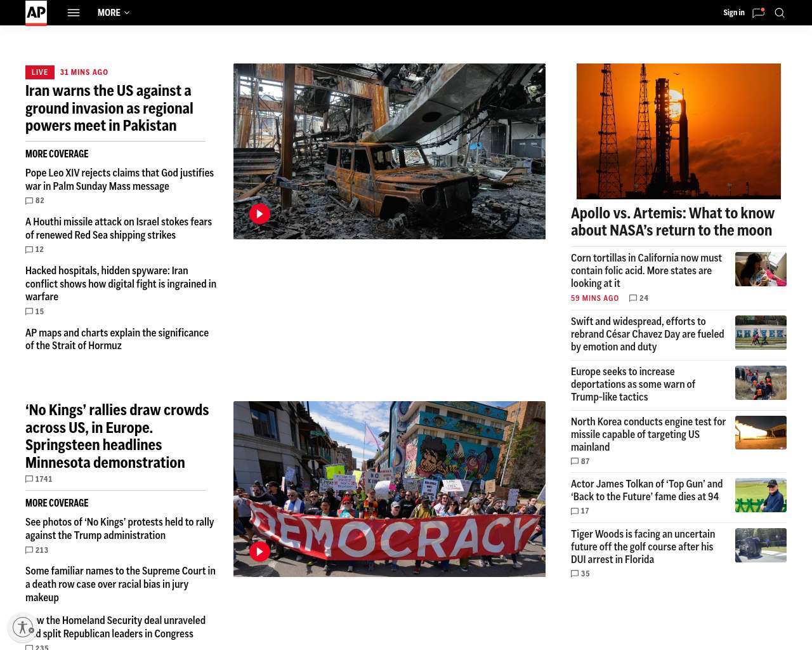Open Supreme Court death row case story
The image size is (812, 650).
click(121, 584)
